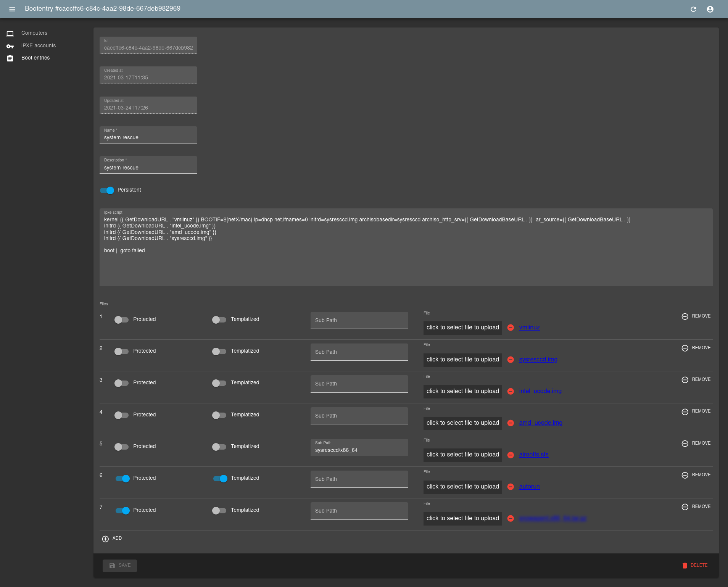Remove uploaded autorun file via red icon

click(x=511, y=487)
